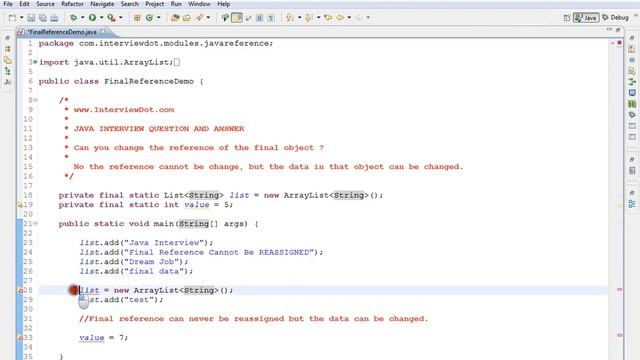This screenshot has height=360, width=640.
Task: Click the Search flashlight toolbar icon
Action: tap(199, 18)
